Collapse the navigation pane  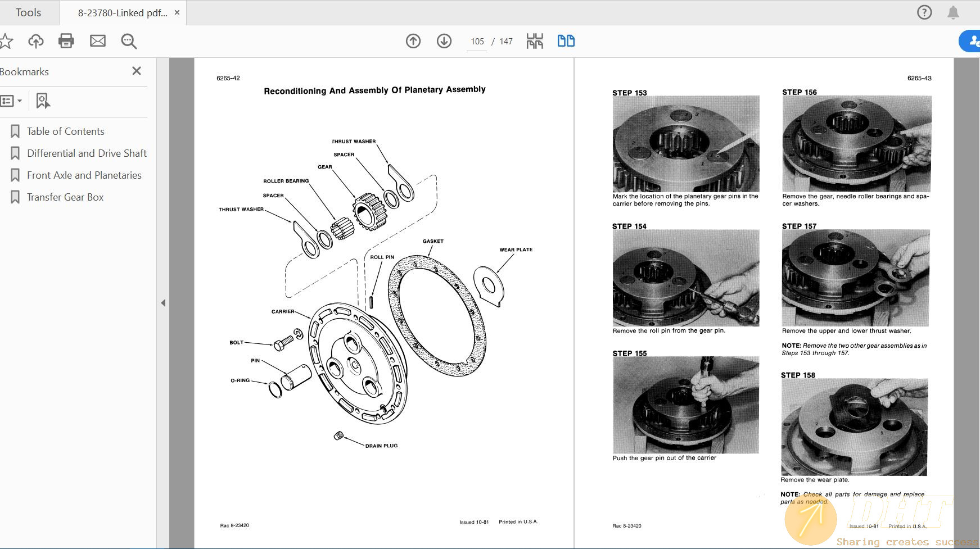(x=163, y=302)
